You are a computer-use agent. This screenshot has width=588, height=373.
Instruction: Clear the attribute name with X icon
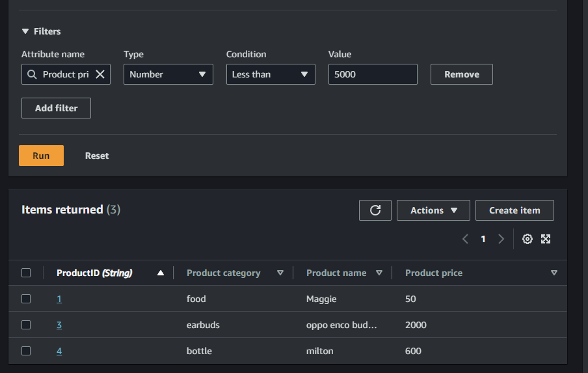100,74
